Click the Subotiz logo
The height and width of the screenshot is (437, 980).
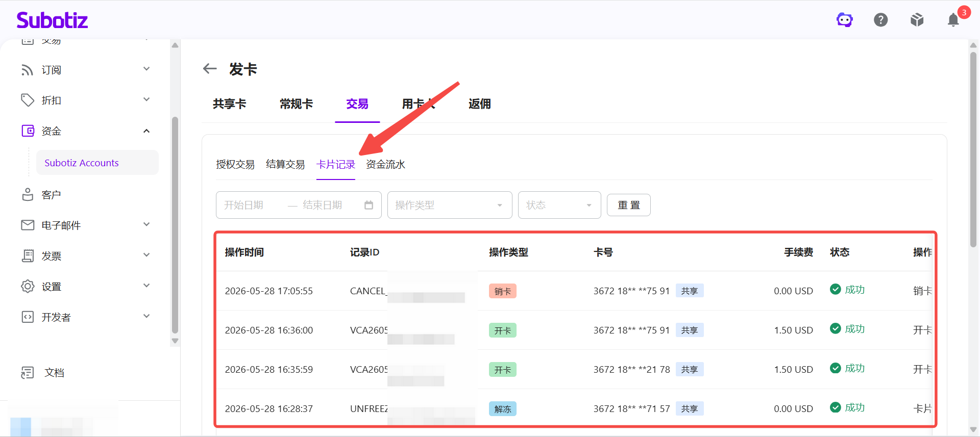tap(52, 20)
